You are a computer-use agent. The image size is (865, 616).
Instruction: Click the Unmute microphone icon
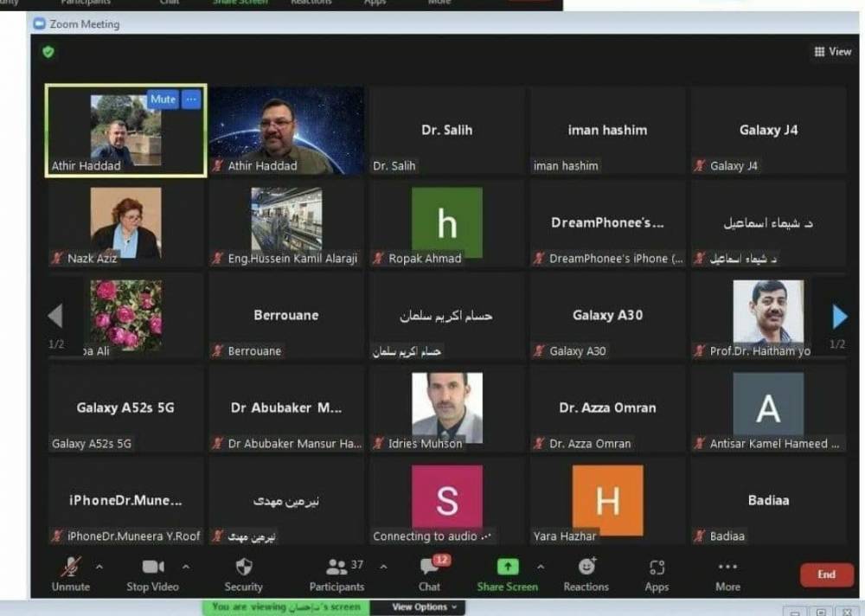coord(71,567)
